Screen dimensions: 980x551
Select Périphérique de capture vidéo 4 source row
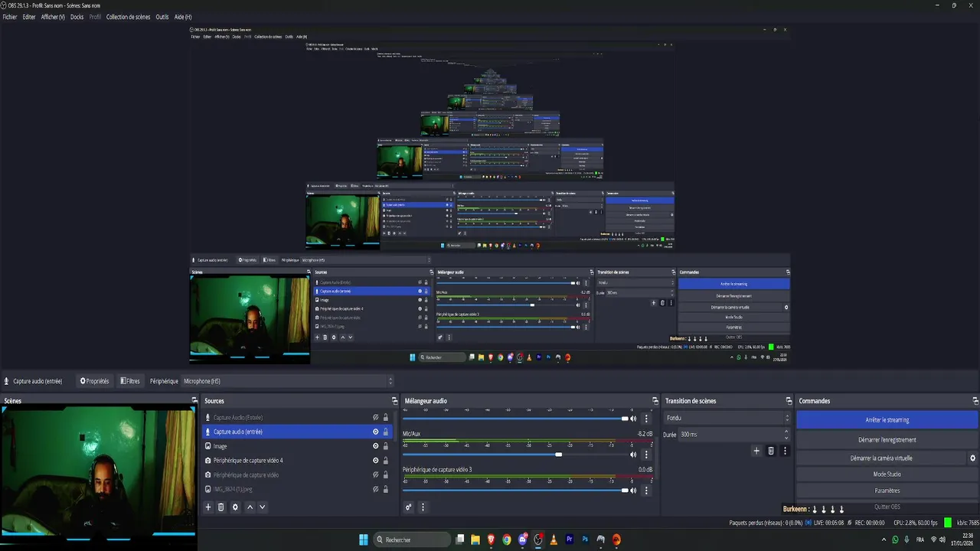[x=297, y=461]
